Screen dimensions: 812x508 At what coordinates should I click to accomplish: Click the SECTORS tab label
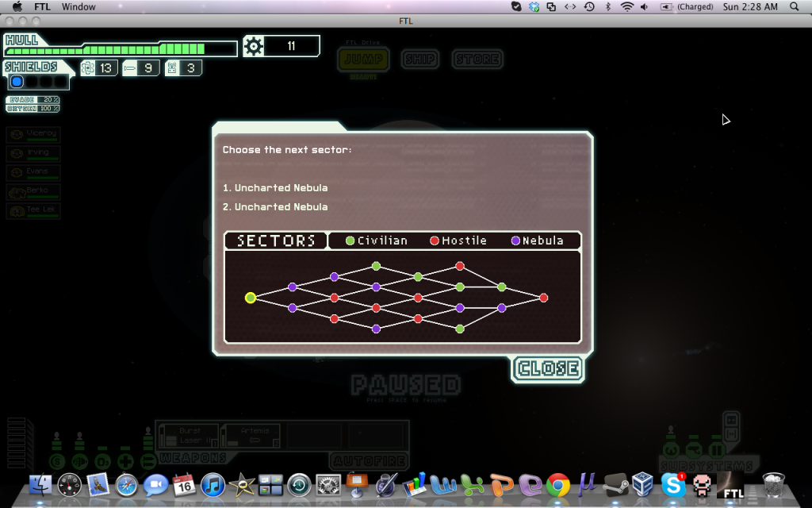276,241
